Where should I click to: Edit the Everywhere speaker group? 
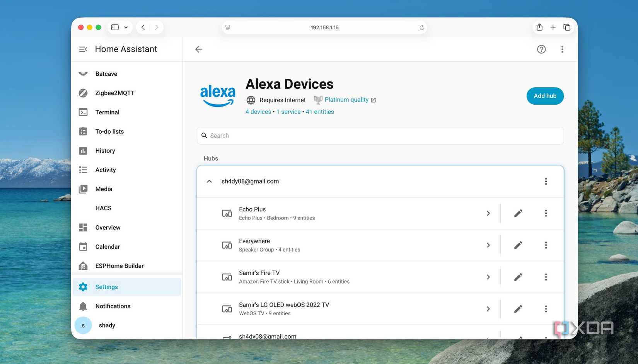click(x=518, y=245)
